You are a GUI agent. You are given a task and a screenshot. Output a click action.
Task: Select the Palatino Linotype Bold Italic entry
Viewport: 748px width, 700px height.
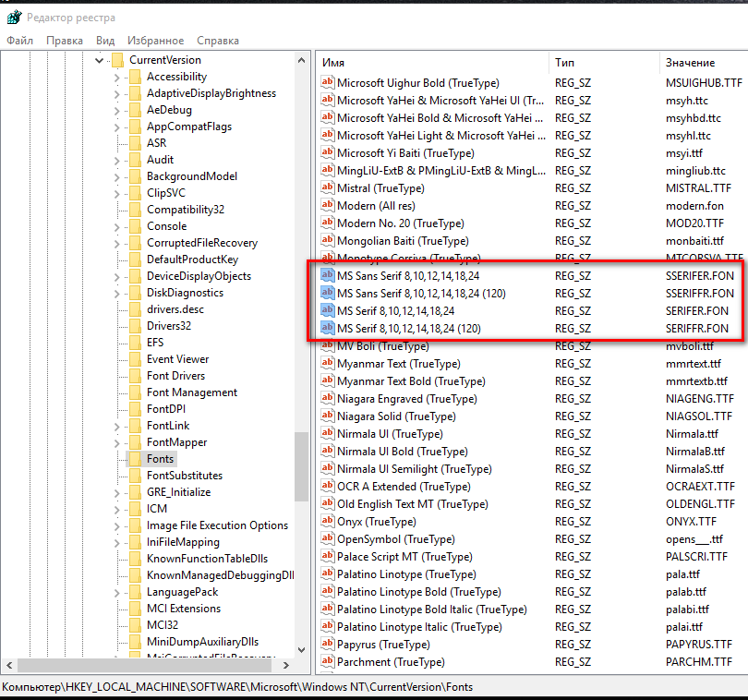(431, 609)
